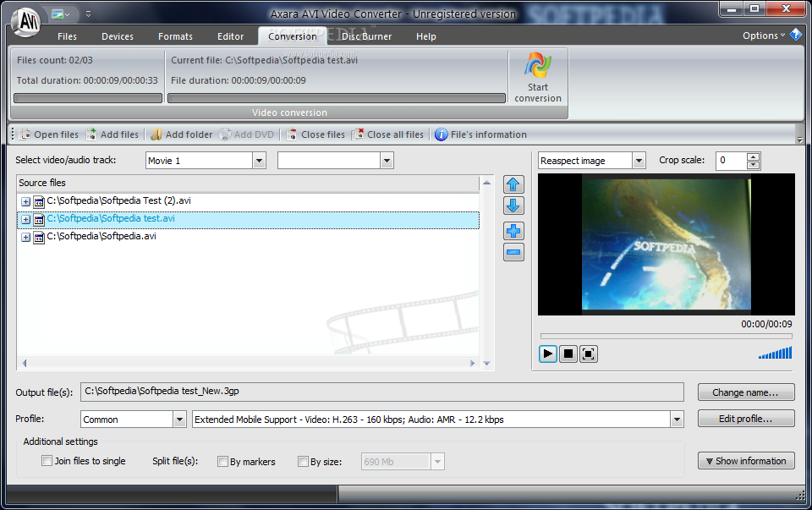The image size is (812, 510).
Task: Add a file with the blue plus icon
Action: pos(513,231)
